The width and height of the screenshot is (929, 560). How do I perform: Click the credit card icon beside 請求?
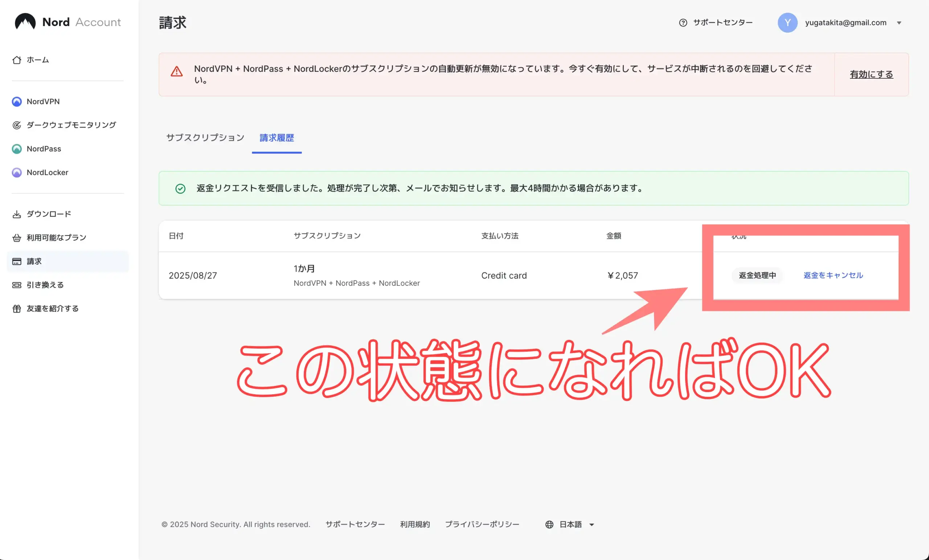tap(17, 262)
